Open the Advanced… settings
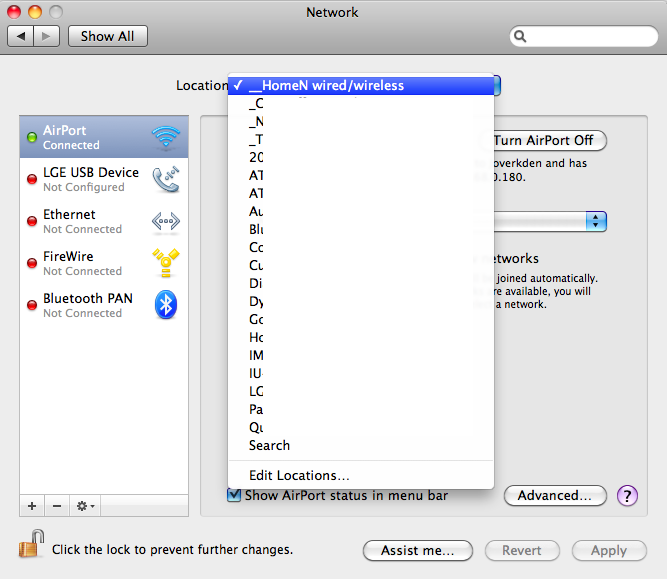The height and width of the screenshot is (579, 667). (x=555, y=496)
